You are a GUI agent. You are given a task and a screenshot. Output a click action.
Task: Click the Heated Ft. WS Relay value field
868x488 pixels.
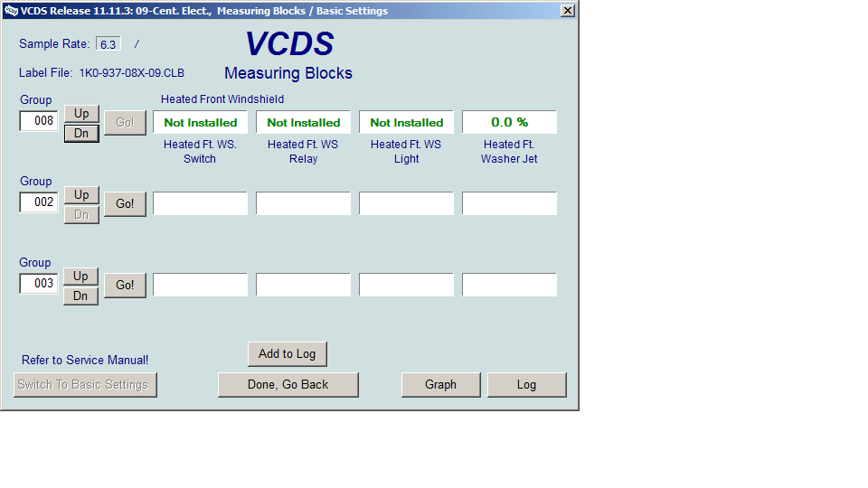(304, 122)
